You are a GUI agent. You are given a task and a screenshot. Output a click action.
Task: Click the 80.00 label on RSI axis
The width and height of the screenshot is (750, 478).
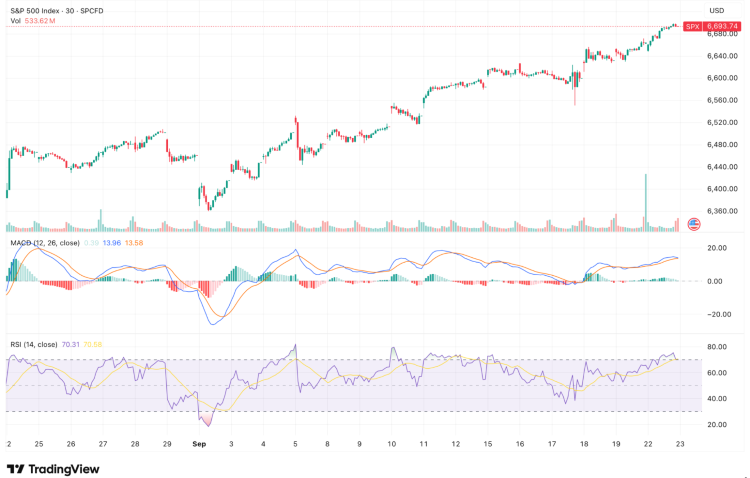point(716,347)
